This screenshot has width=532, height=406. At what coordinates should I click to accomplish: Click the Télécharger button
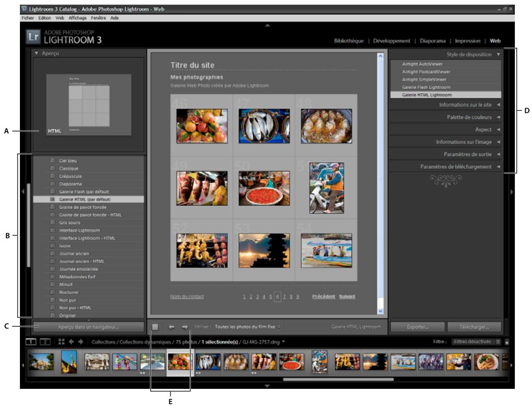[x=475, y=327]
